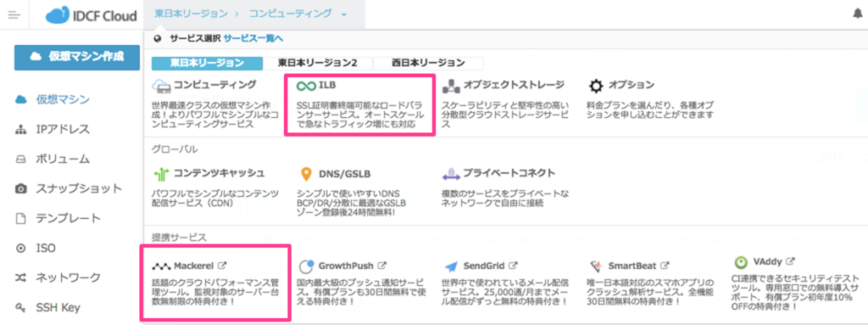This screenshot has width=868, height=325.
Task: Click the オプション gear icon
Action: (596, 86)
